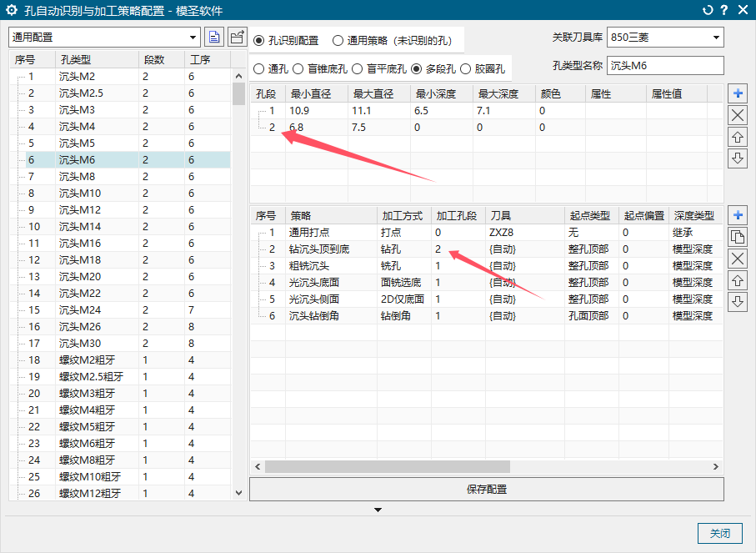Open the 关联刀具库 850三菱 dropdown

pyautogui.click(x=665, y=38)
